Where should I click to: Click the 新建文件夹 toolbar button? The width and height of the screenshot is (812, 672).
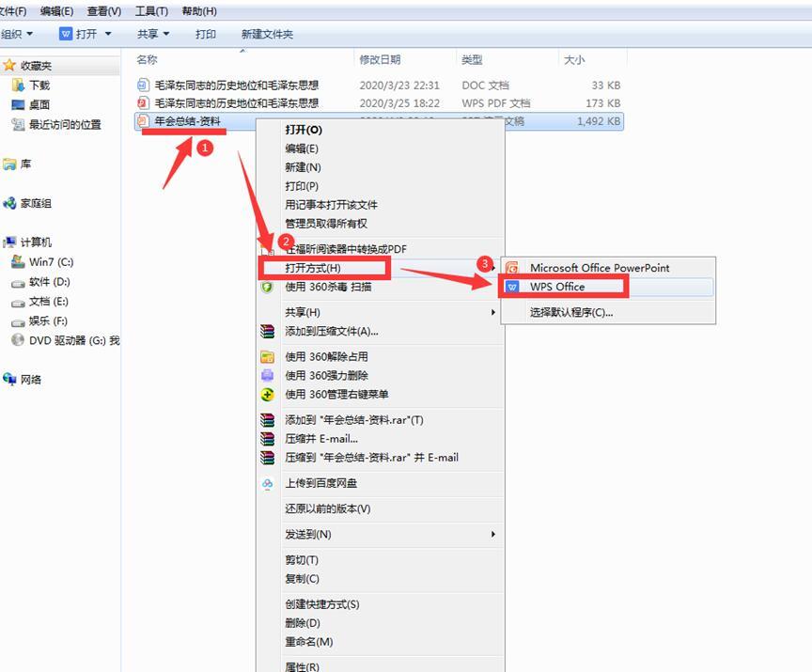[x=267, y=34]
